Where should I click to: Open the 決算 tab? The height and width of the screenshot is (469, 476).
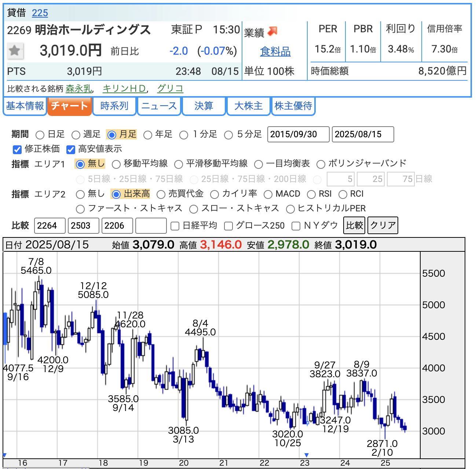click(x=204, y=106)
